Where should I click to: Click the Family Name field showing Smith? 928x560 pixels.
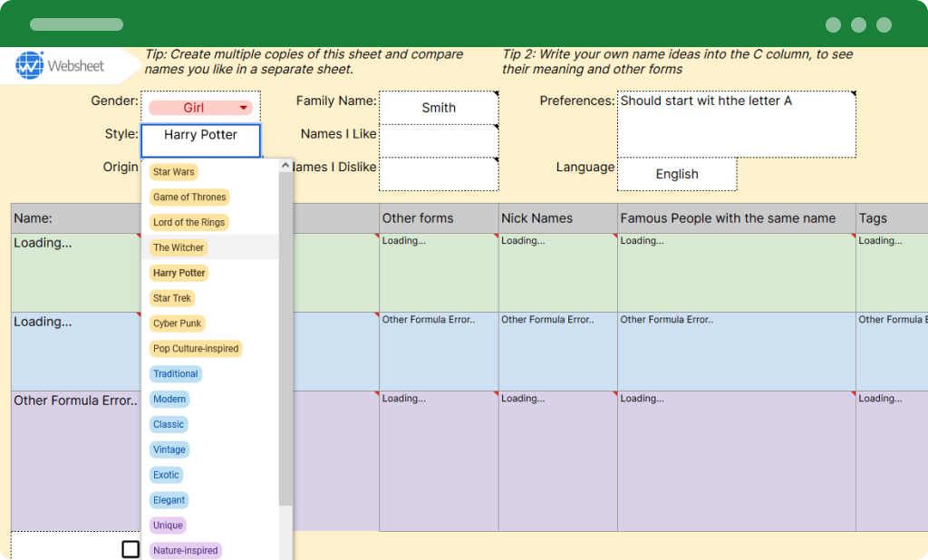pos(439,107)
